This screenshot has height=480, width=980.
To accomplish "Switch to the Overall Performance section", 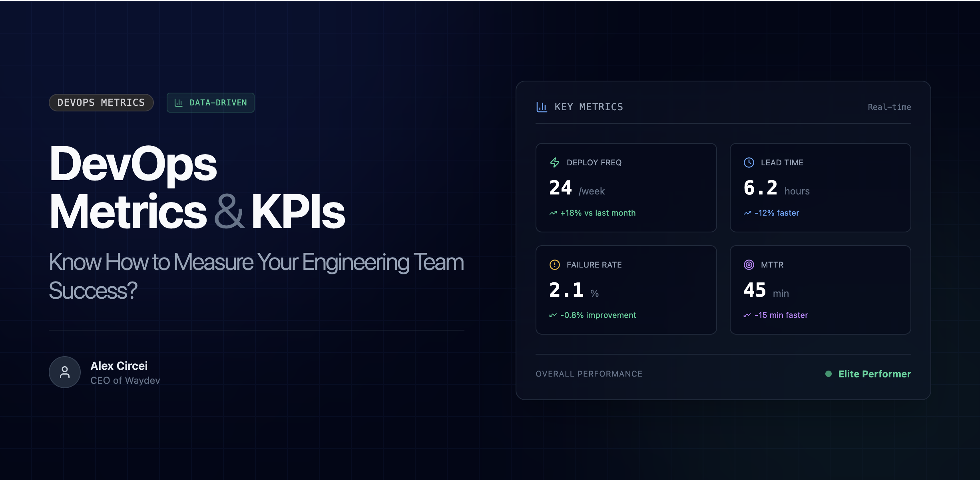I will tap(589, 374).
